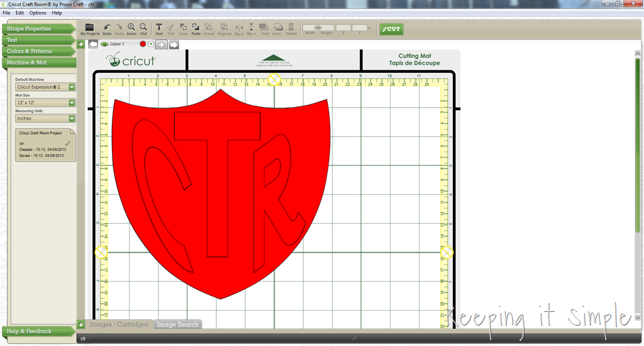Go to next mat with right arrow
The image size is (644, 346).
pos(174,45)
